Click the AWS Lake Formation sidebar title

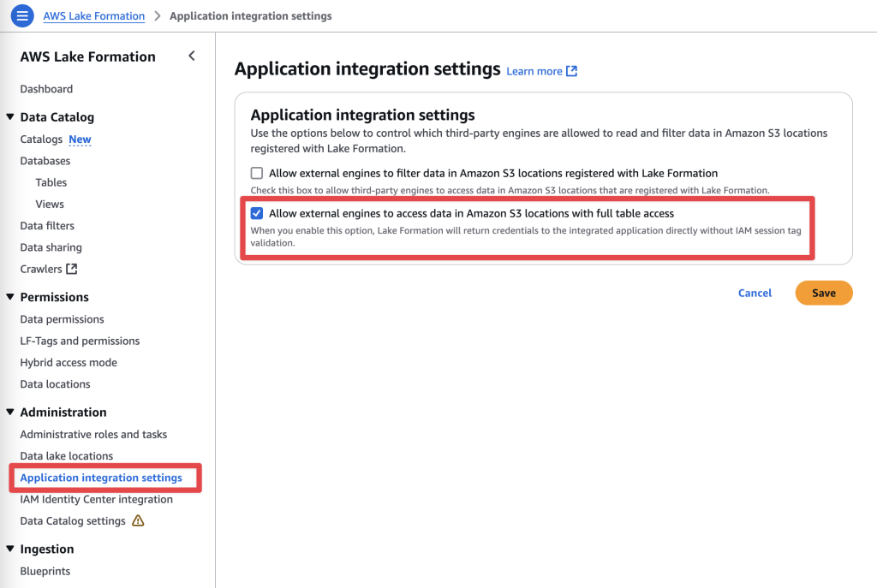tap(88, 57)
